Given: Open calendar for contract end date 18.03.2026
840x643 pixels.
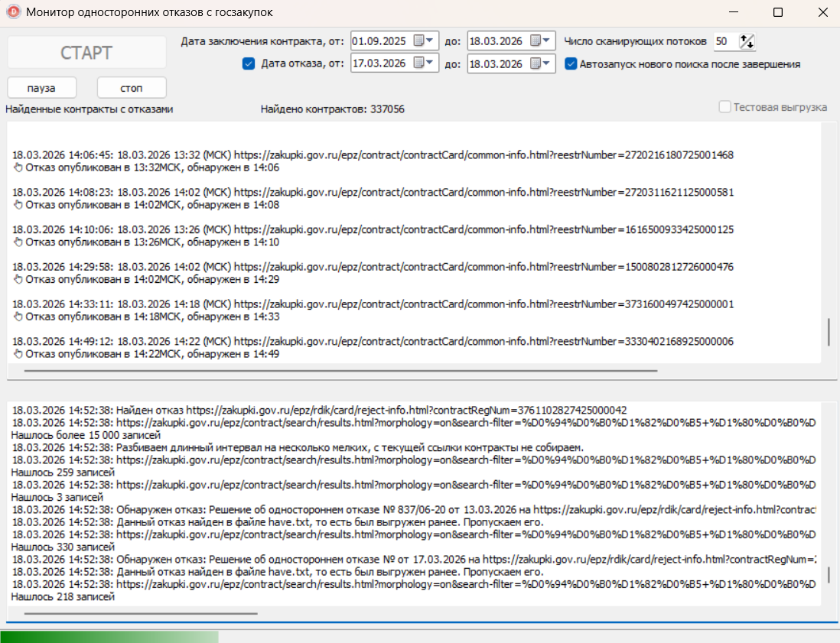Looking at the screenshot, I should point(540,41).
